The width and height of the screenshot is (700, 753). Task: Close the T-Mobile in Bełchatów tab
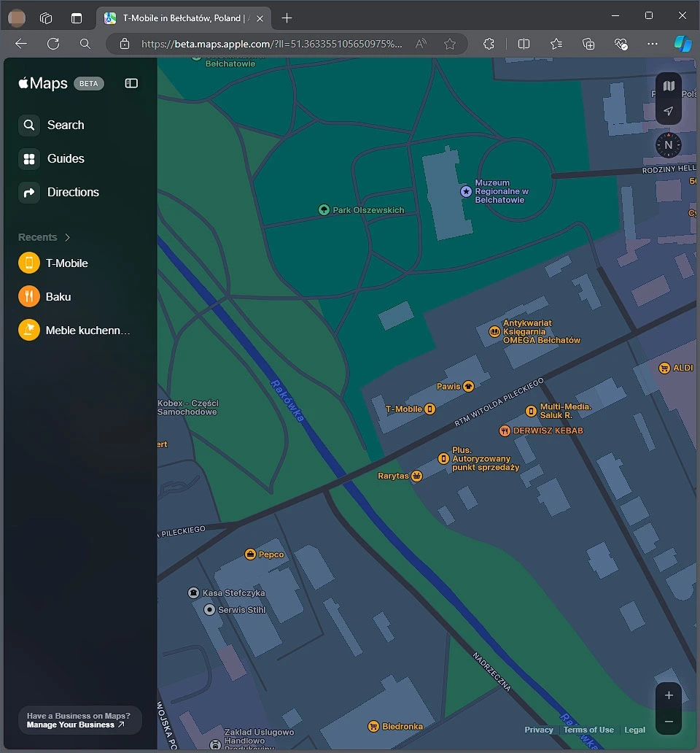pyautogui.click(x=260, y=18)
